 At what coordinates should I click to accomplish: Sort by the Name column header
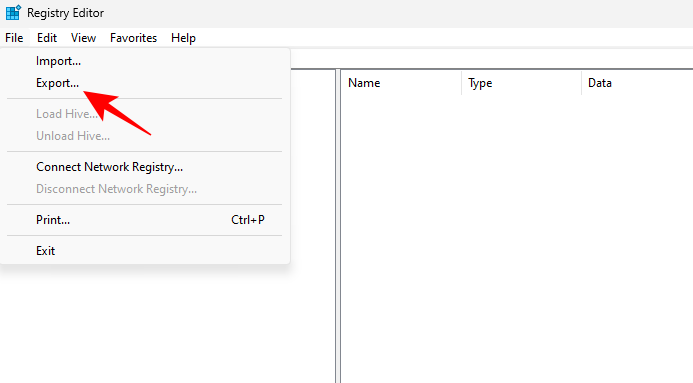(401, 83)
